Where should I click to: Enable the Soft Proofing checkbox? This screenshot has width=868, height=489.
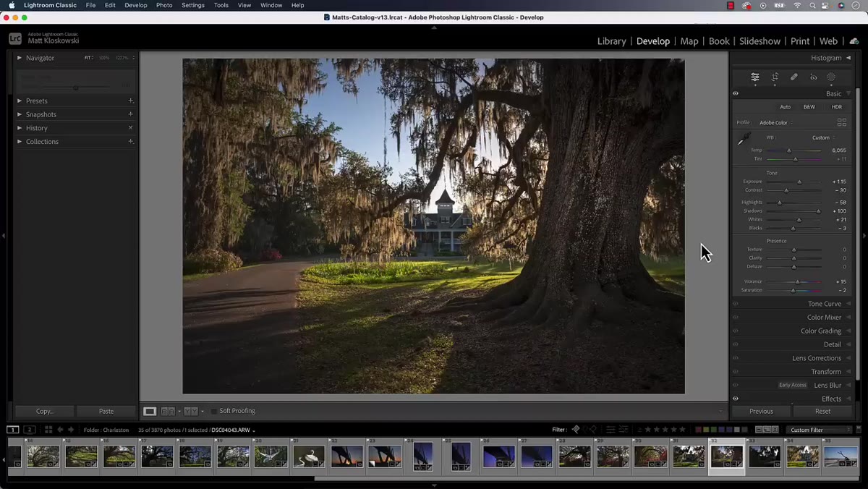coord(214,411)
